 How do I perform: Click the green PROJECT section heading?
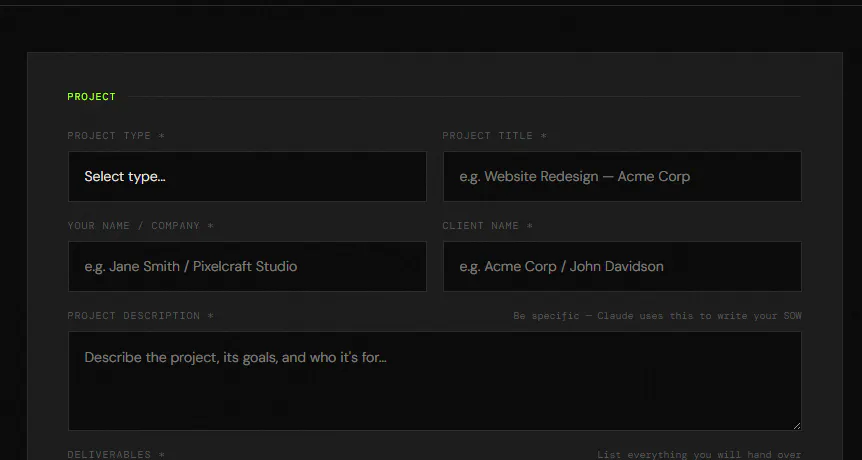point(91,97)
